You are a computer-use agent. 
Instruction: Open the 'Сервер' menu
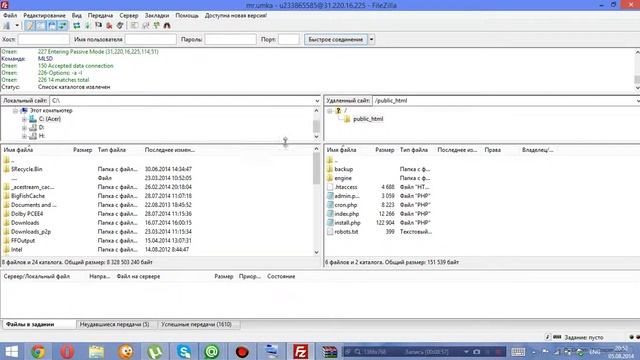(129, 16)
